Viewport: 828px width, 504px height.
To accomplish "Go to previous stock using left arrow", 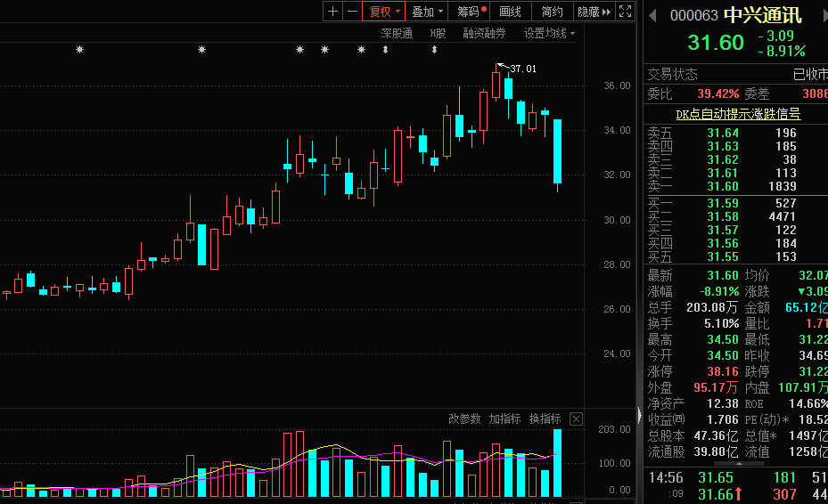I will coord(652,16).
